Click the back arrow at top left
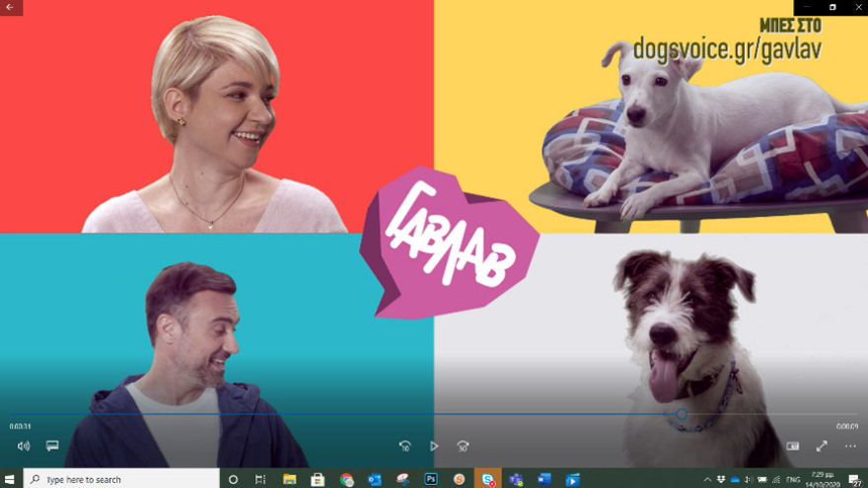The height and width of the screenshot is (488, 868). 10,7
